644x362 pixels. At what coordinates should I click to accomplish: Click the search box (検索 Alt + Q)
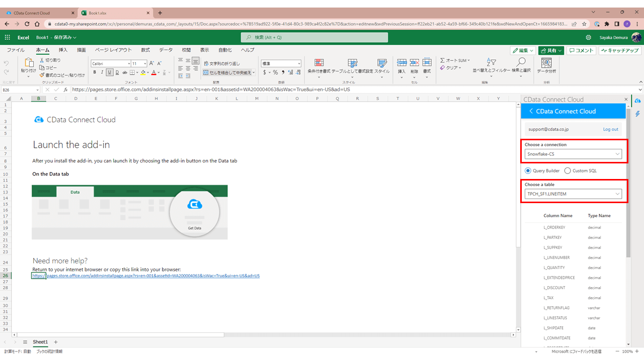click(x=314, y=37)
